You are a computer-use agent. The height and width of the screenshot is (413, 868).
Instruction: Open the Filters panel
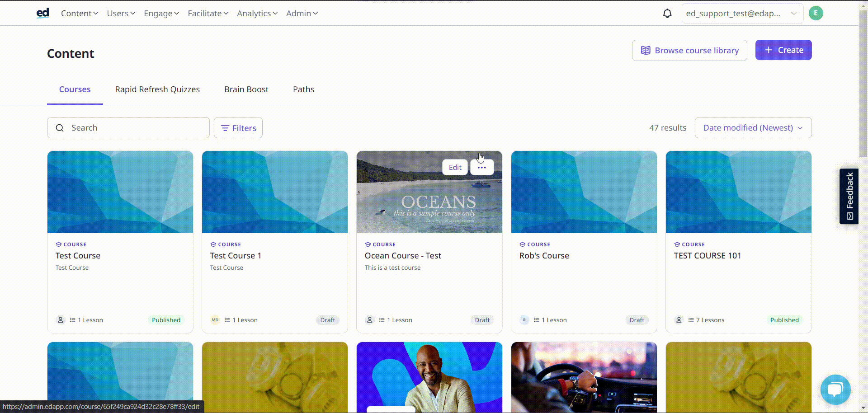point(238,128)
